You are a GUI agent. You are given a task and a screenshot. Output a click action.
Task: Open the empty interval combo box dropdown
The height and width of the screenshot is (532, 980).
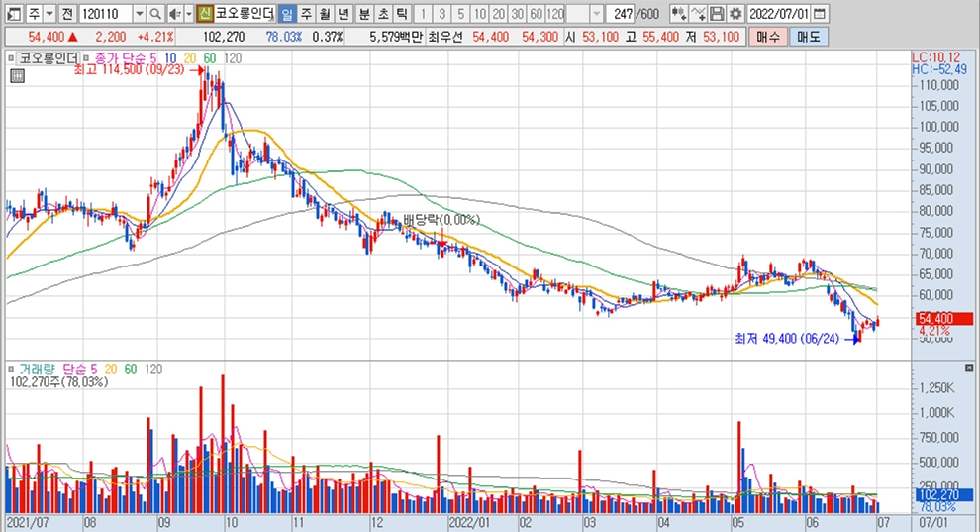596,13
